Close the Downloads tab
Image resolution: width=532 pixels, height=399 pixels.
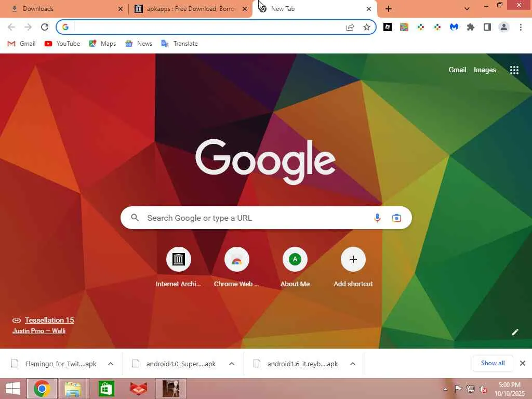(x=121, y=9)
